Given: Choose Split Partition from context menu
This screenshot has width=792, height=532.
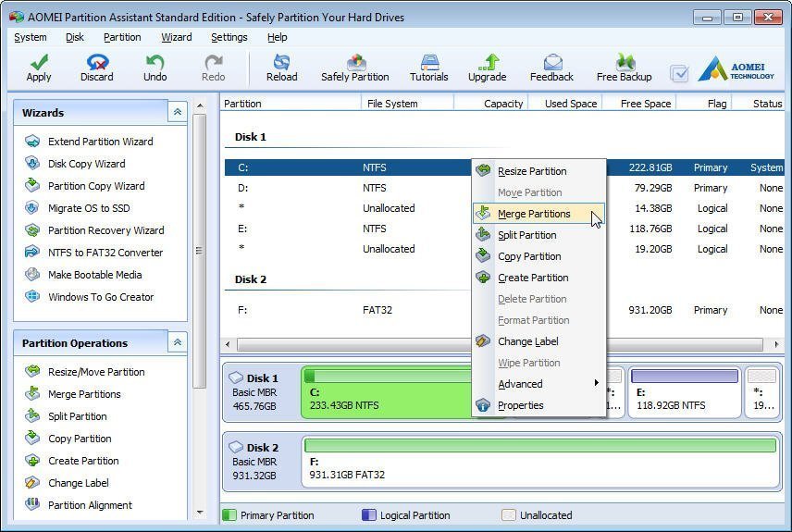Looking at the screenshot, I should pos(538,235).
